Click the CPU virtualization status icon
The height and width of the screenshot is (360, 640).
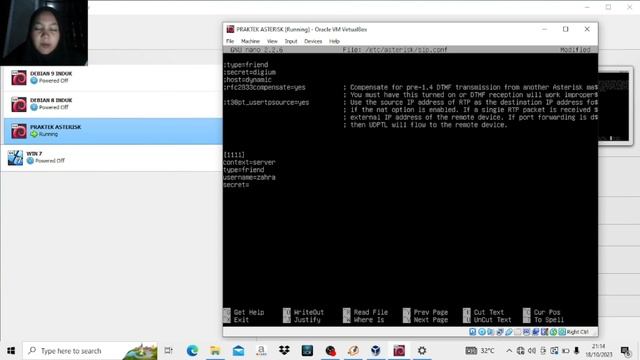(544, 332)
